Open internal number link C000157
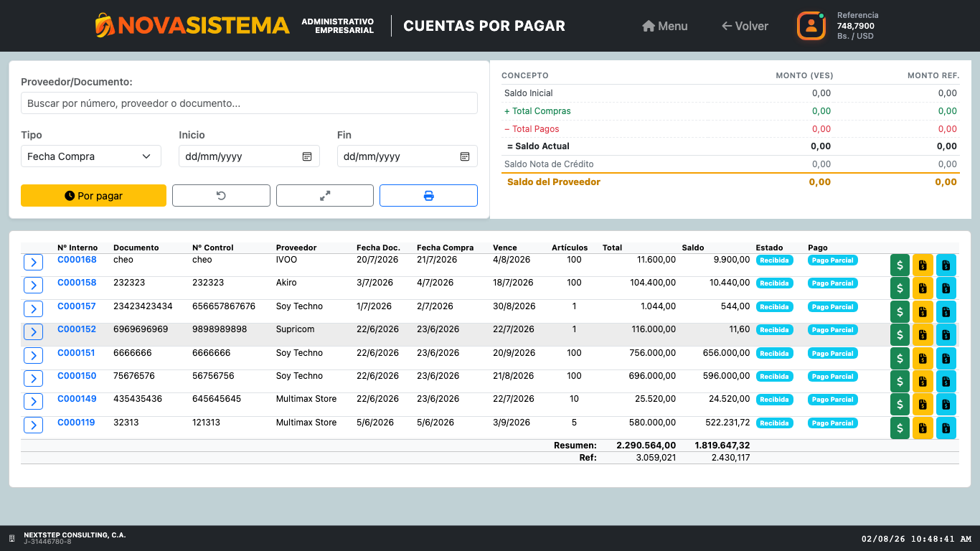 77,306
